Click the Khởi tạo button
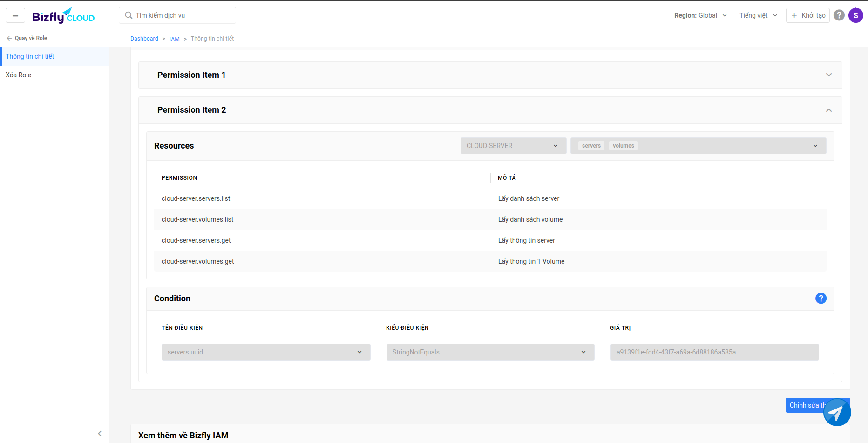Screen dimensions: 868x443 pyautogui.click(x=807, y=15)
